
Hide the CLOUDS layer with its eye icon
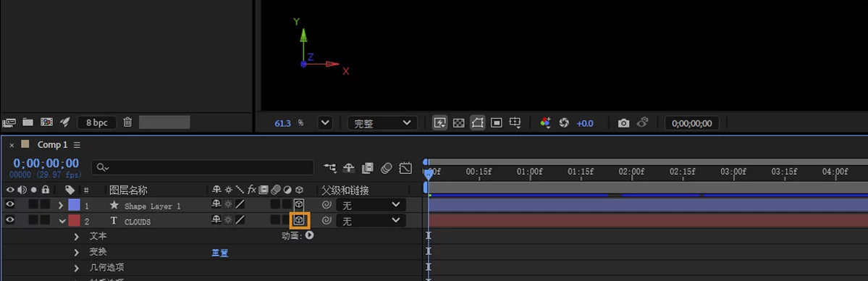(x=9, y=220)
